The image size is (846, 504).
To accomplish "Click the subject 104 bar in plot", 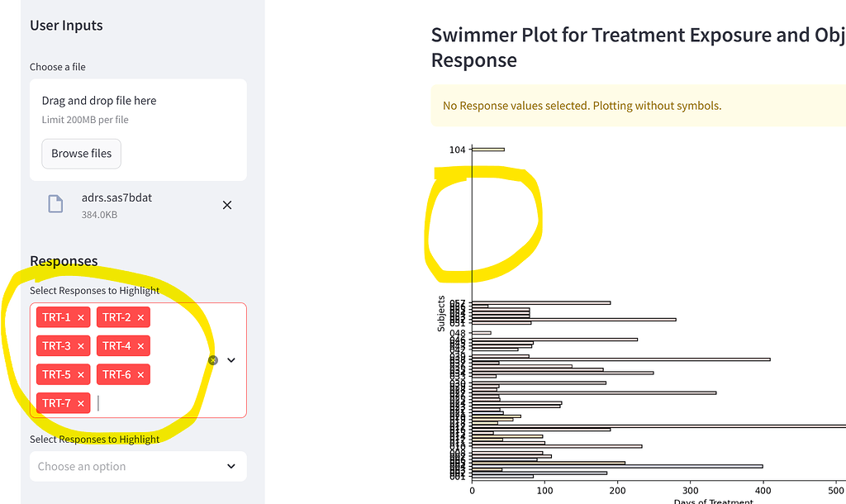I will 487,150.
